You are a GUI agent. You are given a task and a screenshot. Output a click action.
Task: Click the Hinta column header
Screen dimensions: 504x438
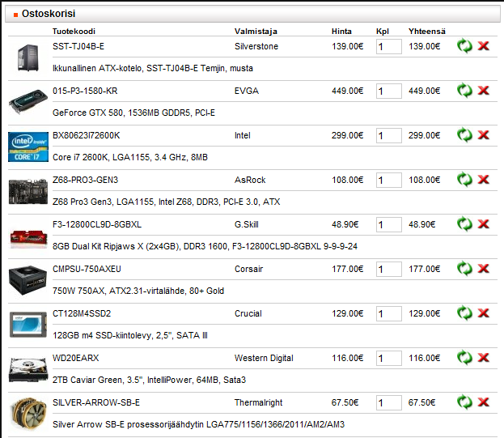[x=341, y=32]
